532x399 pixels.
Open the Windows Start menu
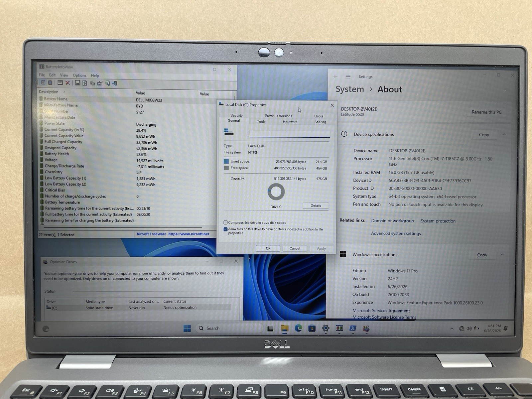click(x=187, y=328)
